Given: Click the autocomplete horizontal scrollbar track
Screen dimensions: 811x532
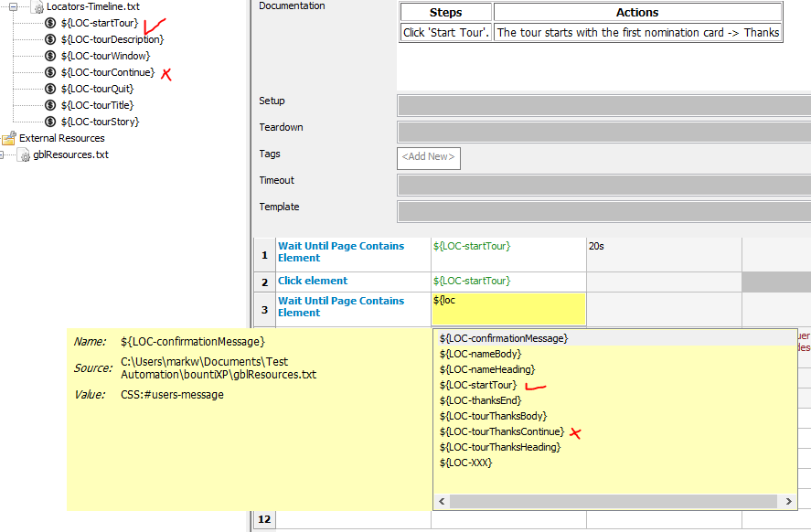Looking at the screenshot, I should pyautogui.click(x=614, y=502).
